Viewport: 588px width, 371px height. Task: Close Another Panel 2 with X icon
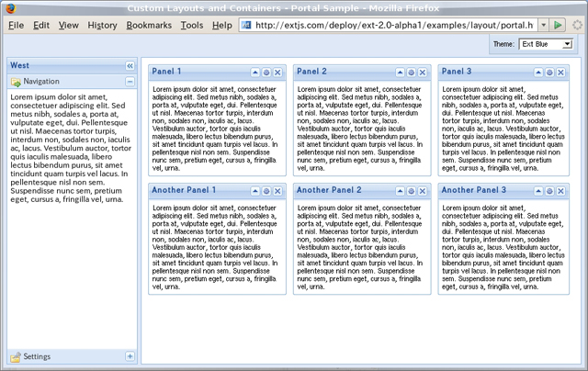[x=423, y=191]
